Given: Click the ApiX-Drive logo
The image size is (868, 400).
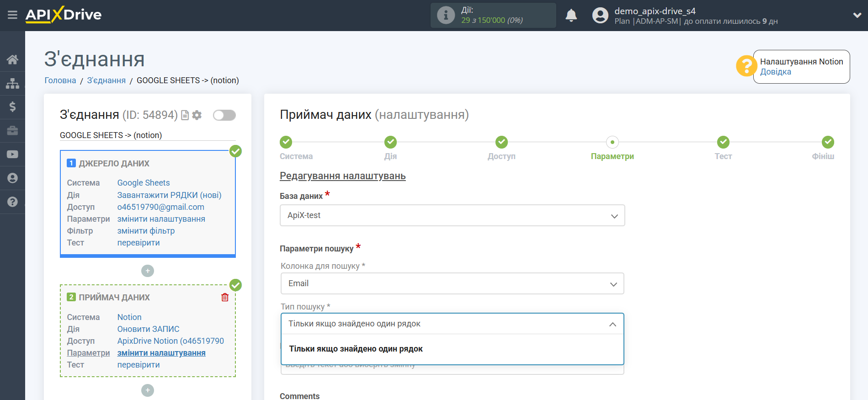Looking at the screenshot, I should (64, 15).
